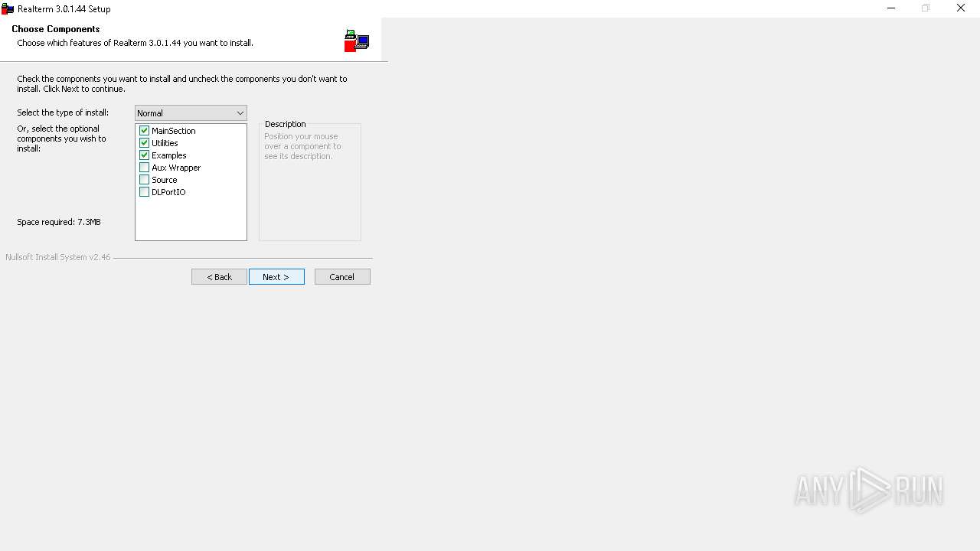Click the Choose Components heading

[x=56, y=29]
